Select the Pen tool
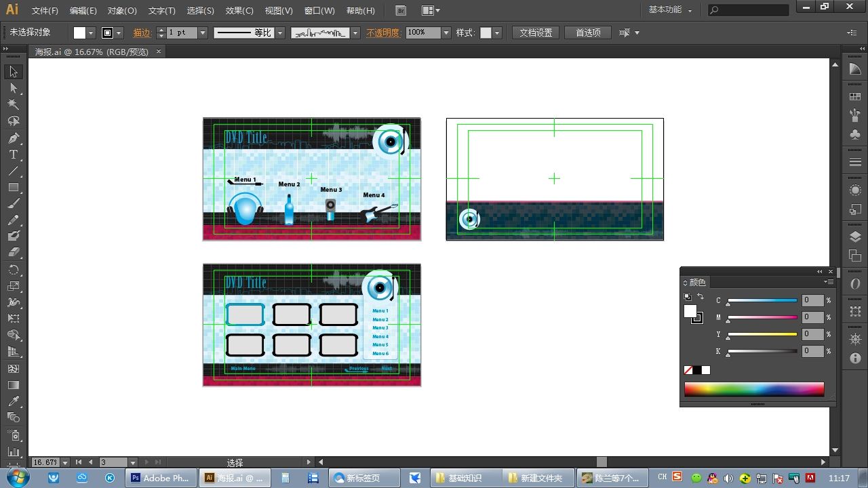 (x=14, y=138)
